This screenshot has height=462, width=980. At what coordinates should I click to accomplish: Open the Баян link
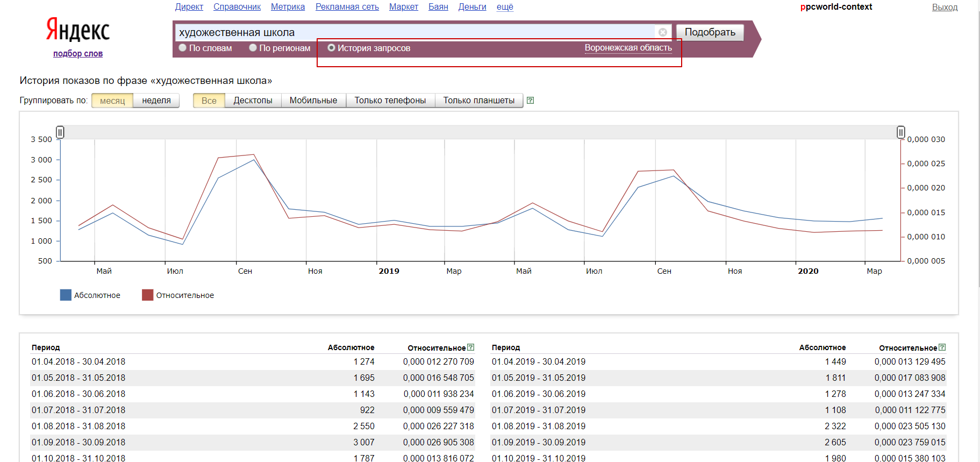(438, 7)
